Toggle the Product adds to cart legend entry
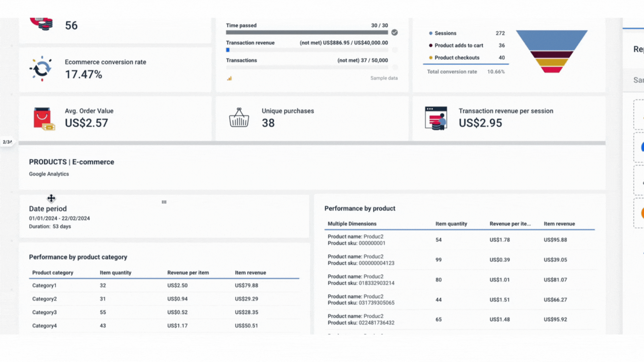This screenshot has width=644, height=362. (458, 45)
